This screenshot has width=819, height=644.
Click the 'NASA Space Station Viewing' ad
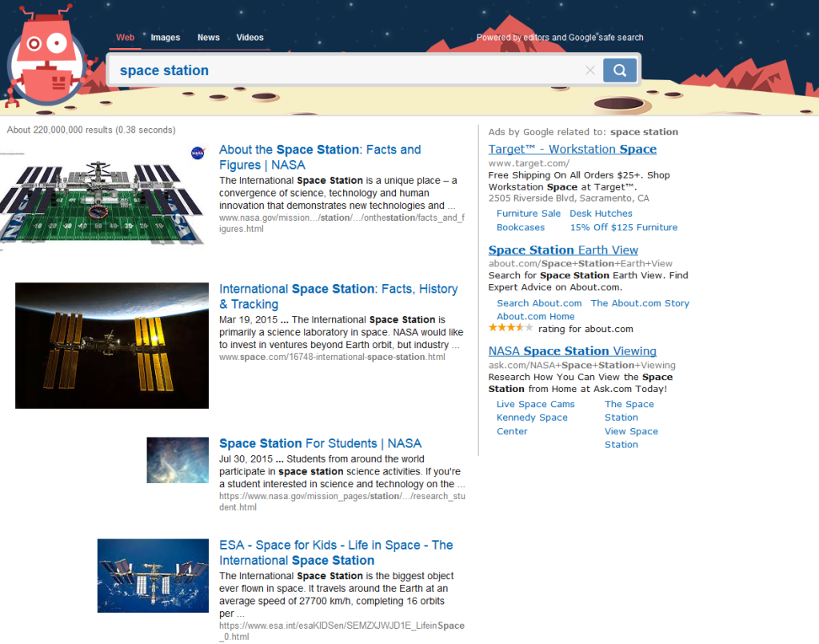572,350
